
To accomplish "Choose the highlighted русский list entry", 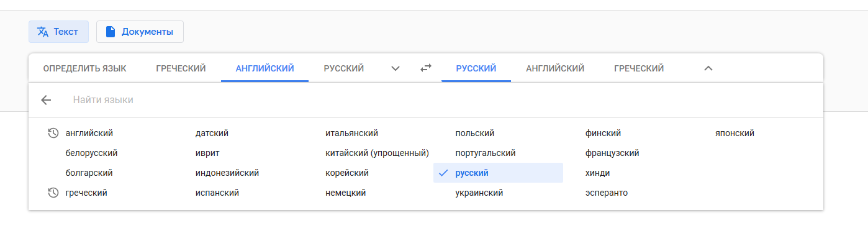I will click(498, 173).
